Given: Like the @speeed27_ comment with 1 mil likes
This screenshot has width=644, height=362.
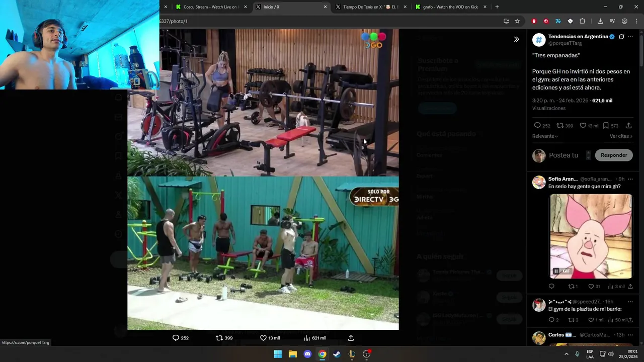Looking at the screenshot, I should click(x=596, y=320).
